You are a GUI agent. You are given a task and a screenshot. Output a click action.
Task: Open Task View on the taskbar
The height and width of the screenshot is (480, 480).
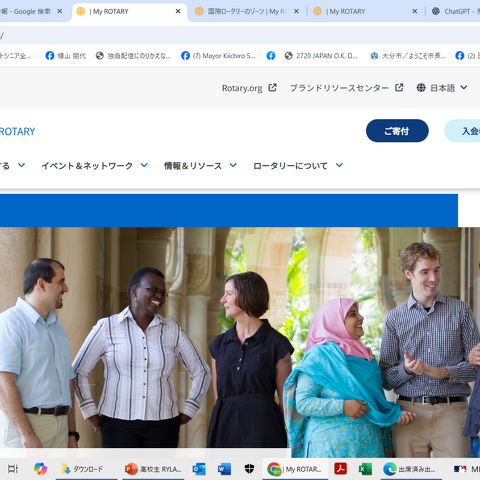pos(13,469)
